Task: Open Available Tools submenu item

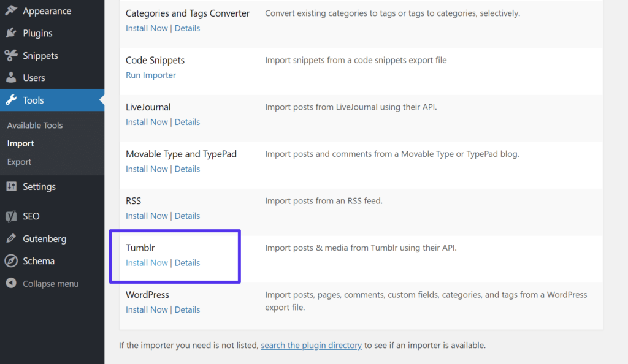Action: 35,125
